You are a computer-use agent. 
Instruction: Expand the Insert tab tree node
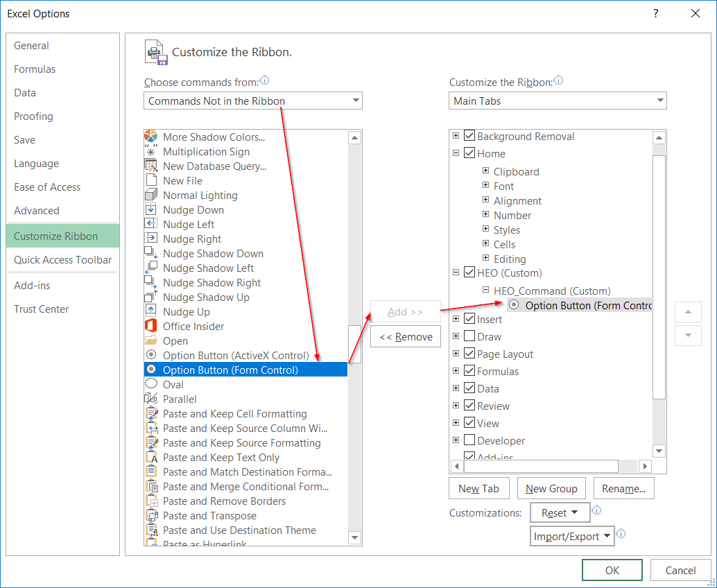(x=455, y=319)
